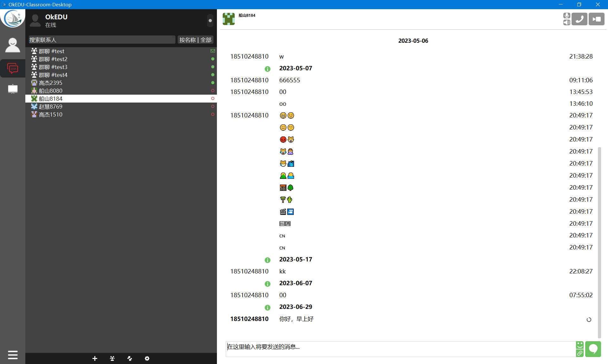Attach a file with the paperclip icon
This screenshot has width=608, height=364.
[579, 353]
